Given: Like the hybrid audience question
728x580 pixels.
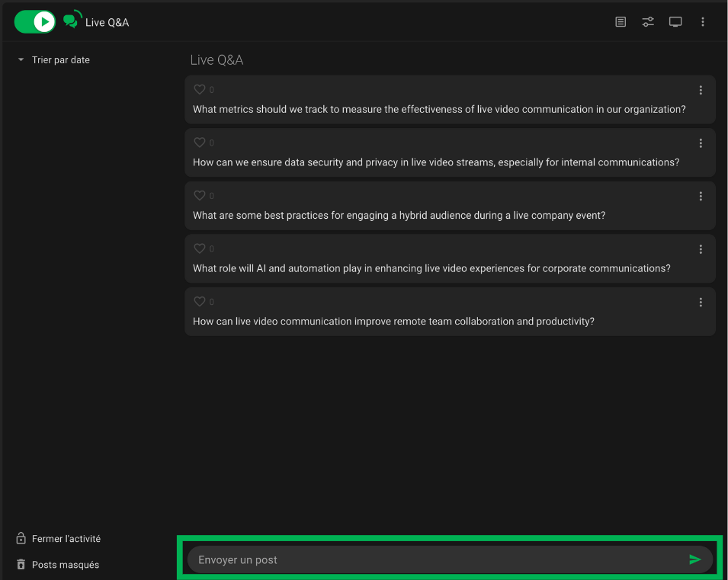Looking at the screenshot, I should tap(200, 196).
